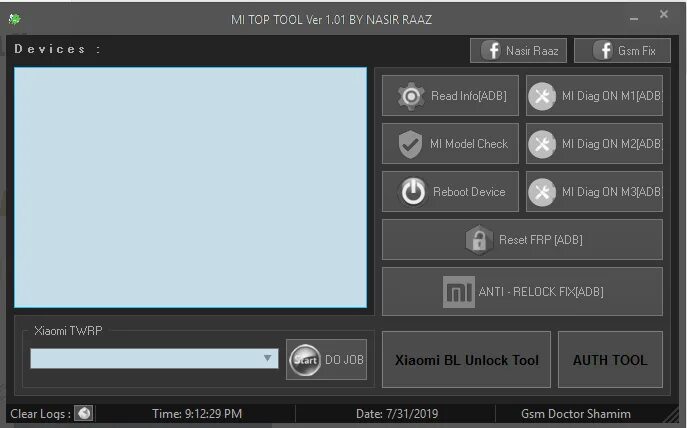Screen dimensions: 687x428
Task: Visit the Nasir Raaz page via its label
Action: point(532,51)
